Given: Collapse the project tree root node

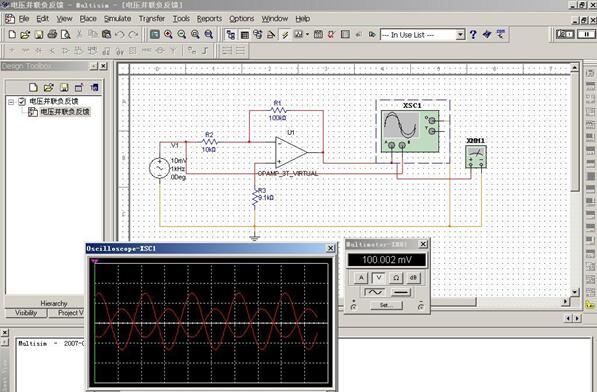Looking at the screenshot, I should coord(11,102).
